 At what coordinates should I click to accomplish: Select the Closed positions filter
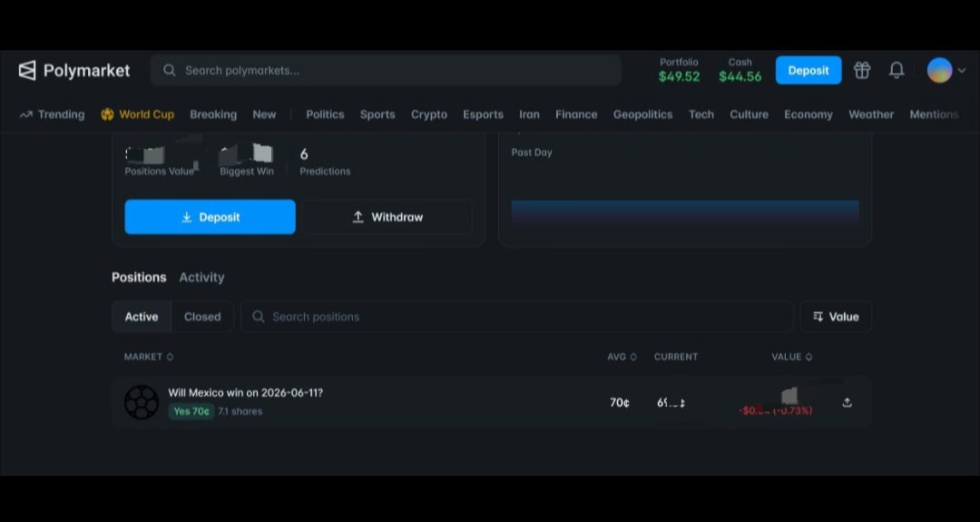pyautogui.click(x=202, y=316)
